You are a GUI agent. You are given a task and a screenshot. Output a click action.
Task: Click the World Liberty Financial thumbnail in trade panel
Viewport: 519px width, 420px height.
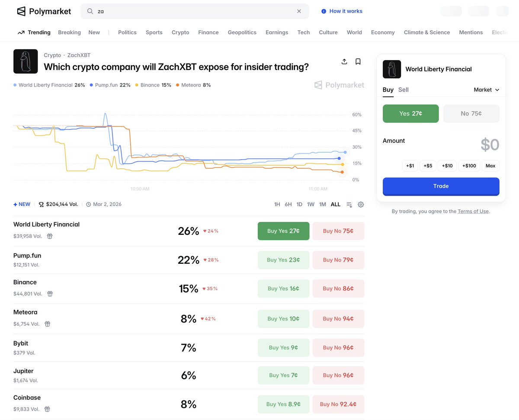pyautogui.click(x=392, y=69)
